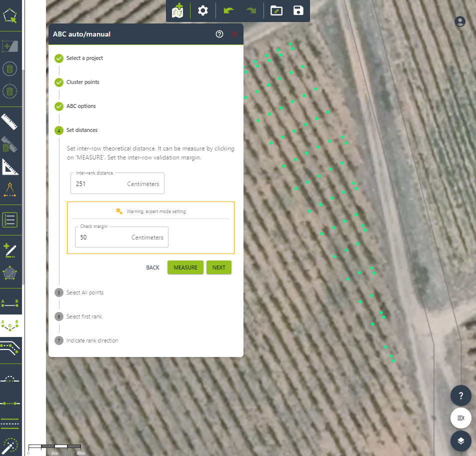Select the compass divider tool
This screenshot has width=476, height=456.
click(x=10, y=190)
